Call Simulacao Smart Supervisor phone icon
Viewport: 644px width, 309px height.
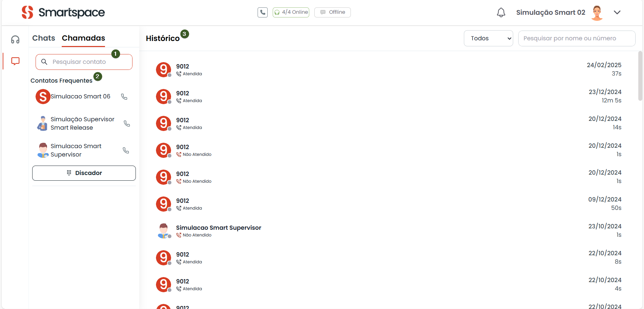[126, 150]
